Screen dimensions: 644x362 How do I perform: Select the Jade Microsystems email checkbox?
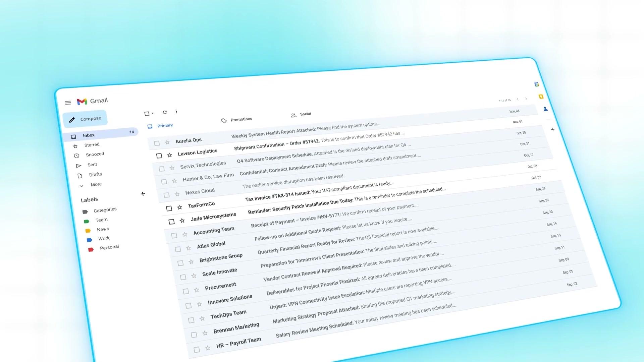(x=171, y=222)
